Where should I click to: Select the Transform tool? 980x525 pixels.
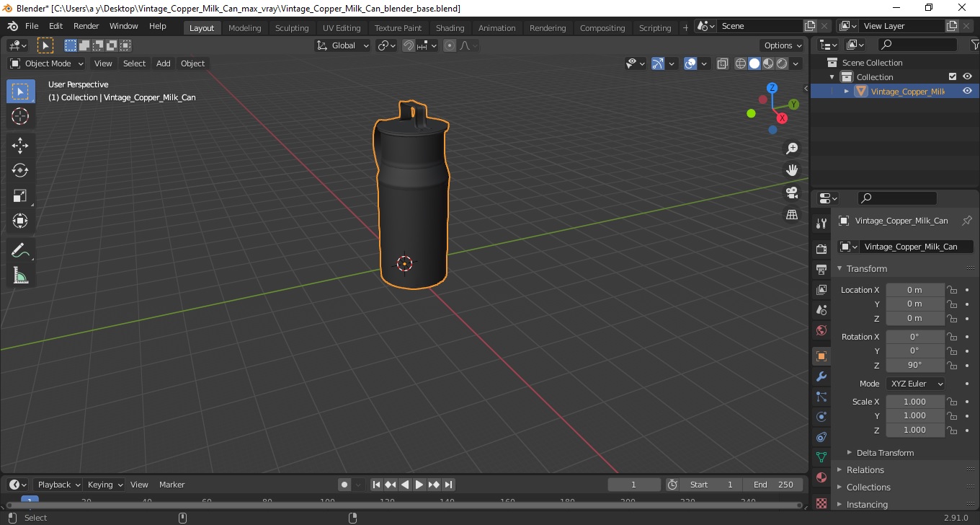(x=20, y=221)
